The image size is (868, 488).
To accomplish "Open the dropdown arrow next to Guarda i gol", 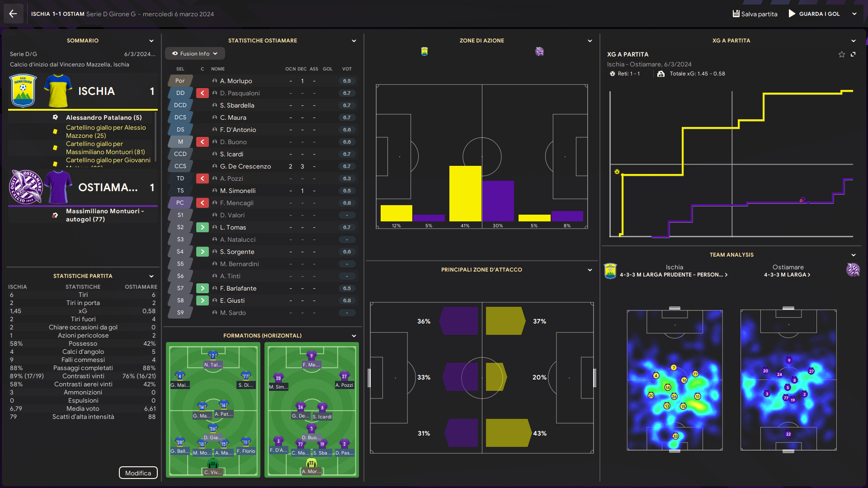I will [x=854, y=14].
